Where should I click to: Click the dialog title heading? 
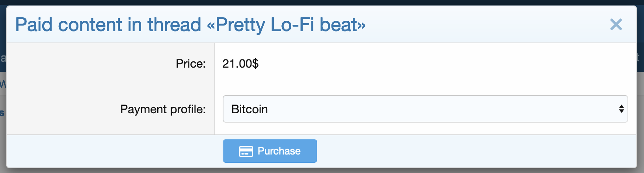190,25
